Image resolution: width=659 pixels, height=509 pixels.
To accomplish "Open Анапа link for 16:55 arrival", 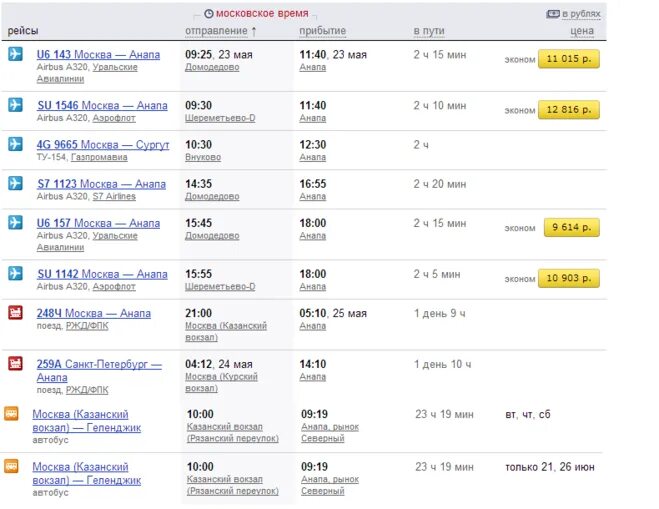I will point(313,196).
